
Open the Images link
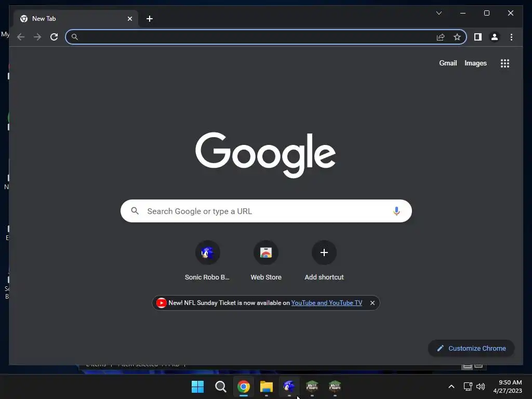(x=475, y=63)
